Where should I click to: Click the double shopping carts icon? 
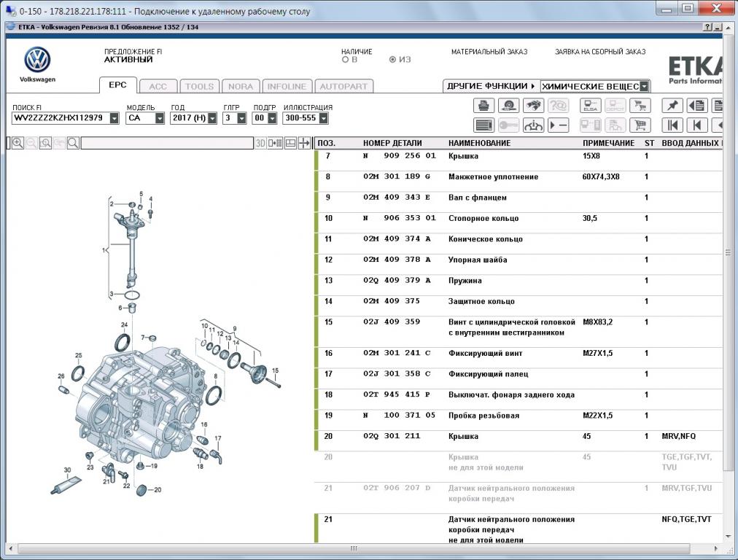click(640, 106)
